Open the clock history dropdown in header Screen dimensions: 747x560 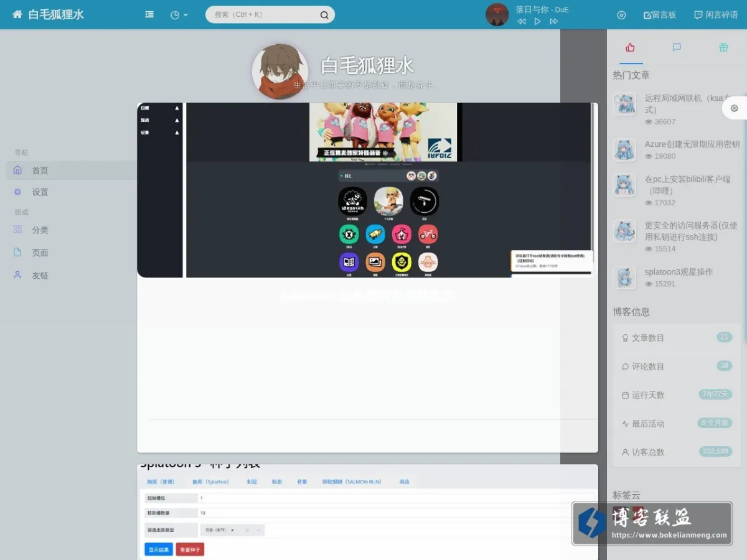click(x=179, y=15)
